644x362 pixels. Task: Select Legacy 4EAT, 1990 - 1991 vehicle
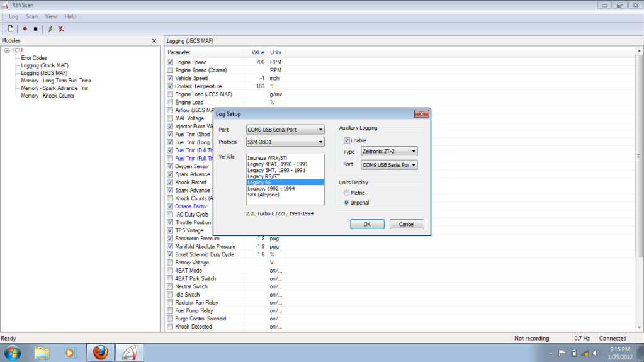(285, 164)
